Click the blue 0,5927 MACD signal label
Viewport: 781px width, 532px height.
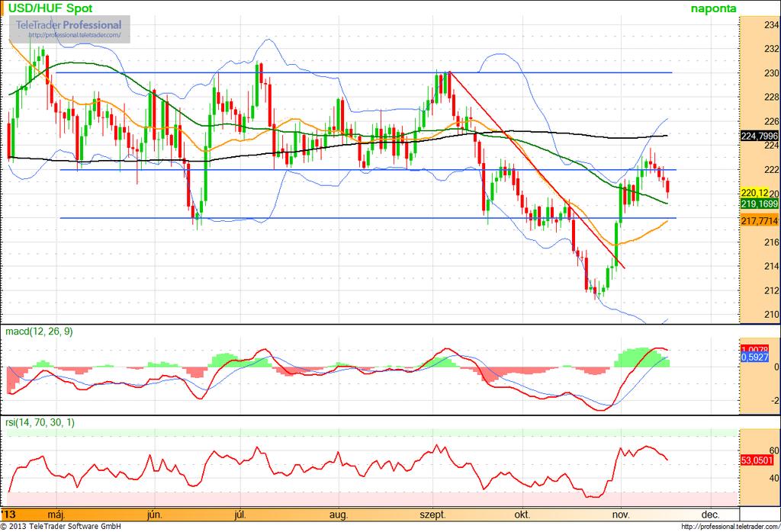click(x=754, y=357)
